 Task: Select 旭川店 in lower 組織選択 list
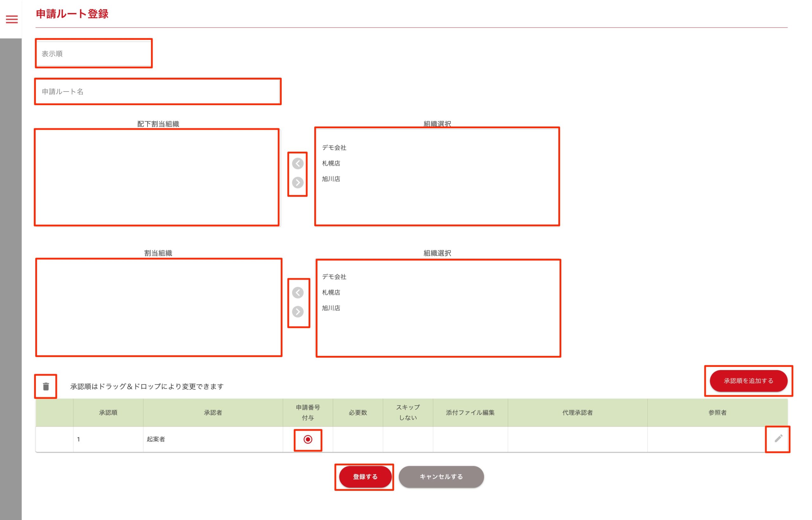[x=331, y=308]
